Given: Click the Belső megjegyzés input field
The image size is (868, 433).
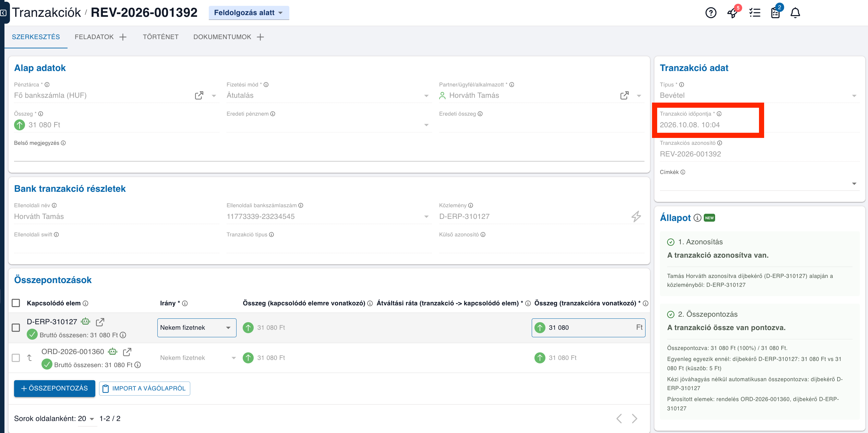Looking at the screenshot, I should (x=329, y=154).
